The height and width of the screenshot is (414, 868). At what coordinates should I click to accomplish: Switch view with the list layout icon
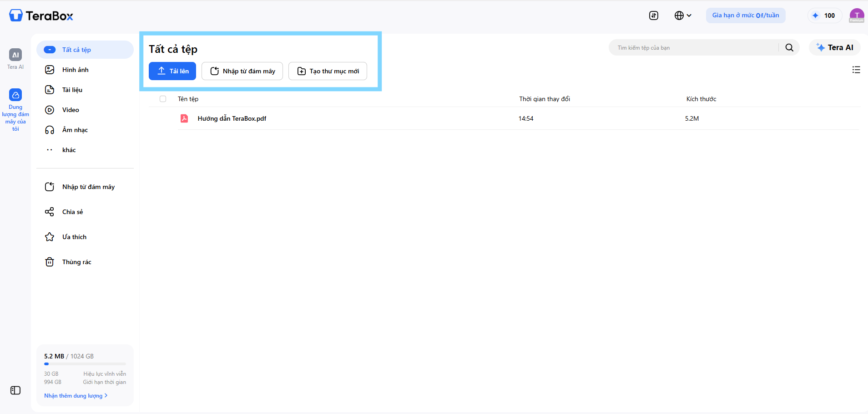tap(856, 70)
